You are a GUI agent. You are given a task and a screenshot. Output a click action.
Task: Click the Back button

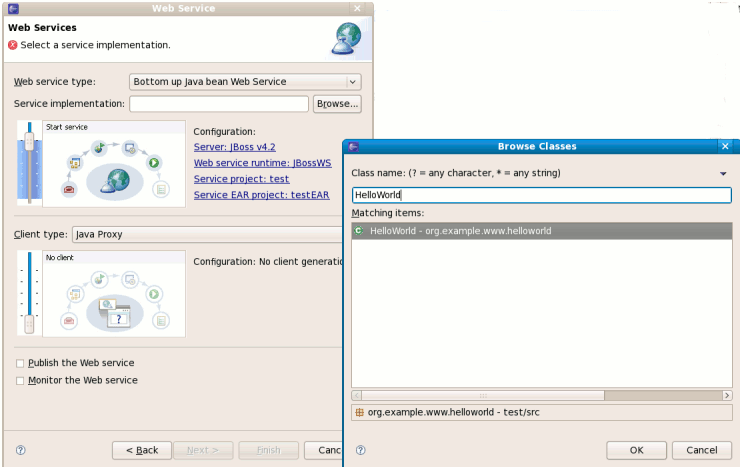click(142, 450)
